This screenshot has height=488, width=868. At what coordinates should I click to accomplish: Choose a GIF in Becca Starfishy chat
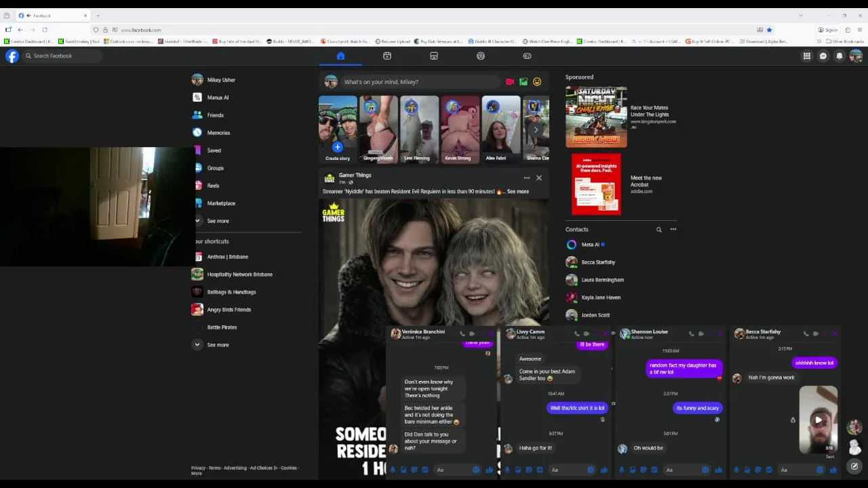click(769, 470)
